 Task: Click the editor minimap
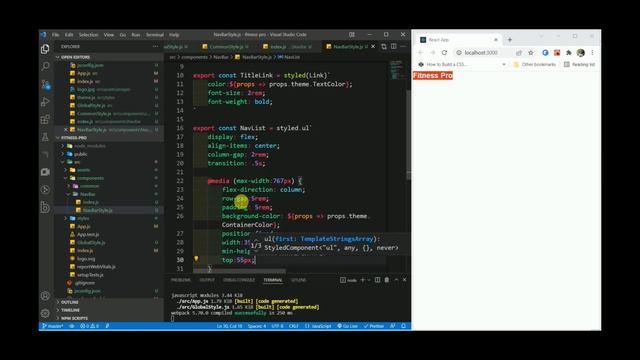coord(396,70)
